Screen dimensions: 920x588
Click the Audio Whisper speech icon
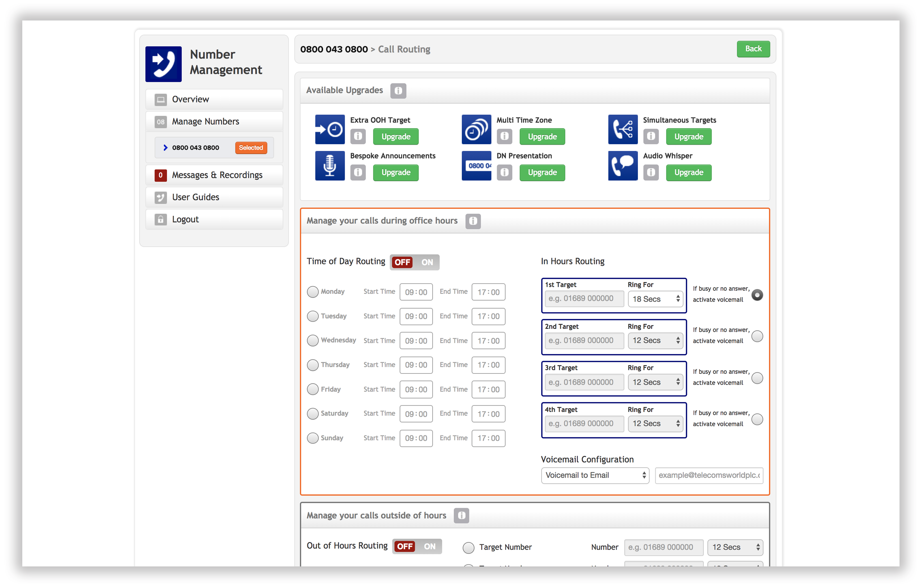click(623, 165)
